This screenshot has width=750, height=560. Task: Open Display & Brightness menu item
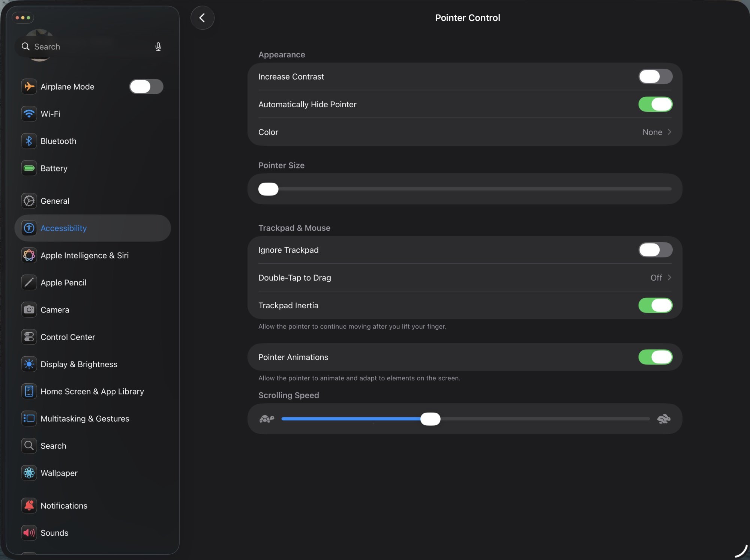point(79,364)
